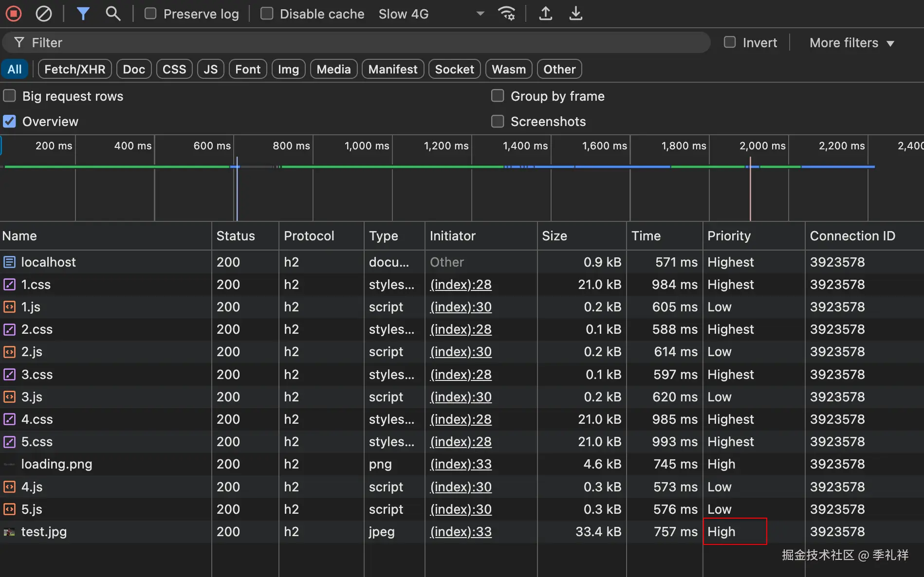Select the test.jpg request row icon
Screen dimensions: 924x577
9,532
